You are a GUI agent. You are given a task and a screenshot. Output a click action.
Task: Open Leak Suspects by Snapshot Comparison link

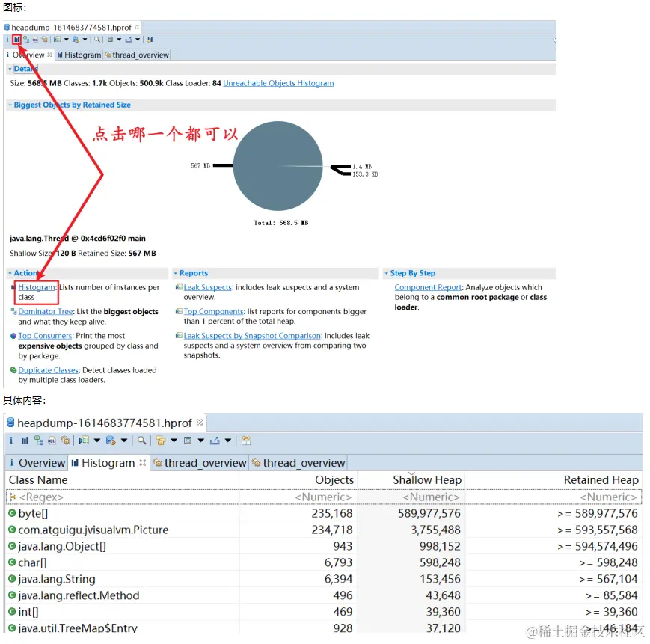pyautogui.click(x=252, y=336)
